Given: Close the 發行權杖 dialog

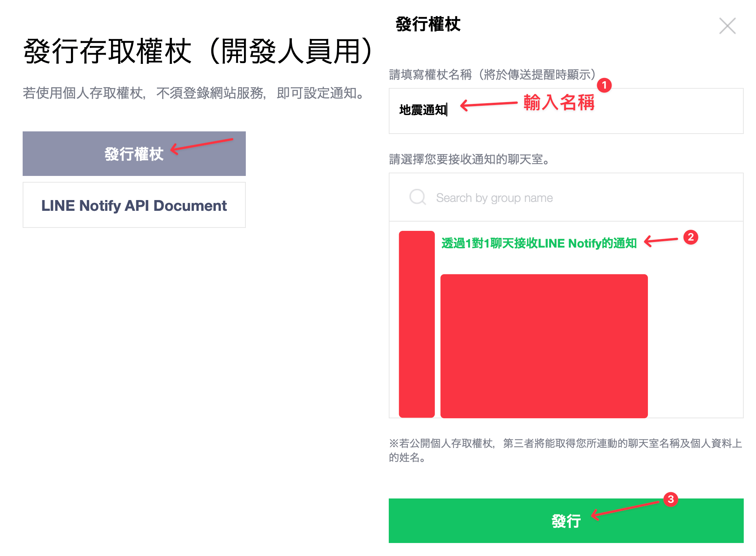Looking at the screenshot, I should click(727, 26).
